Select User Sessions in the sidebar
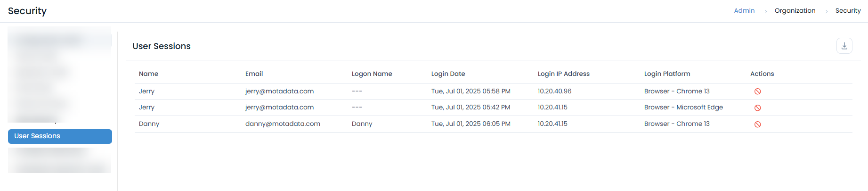This screenshot has height=191, width=868. [x=60, y=136]
